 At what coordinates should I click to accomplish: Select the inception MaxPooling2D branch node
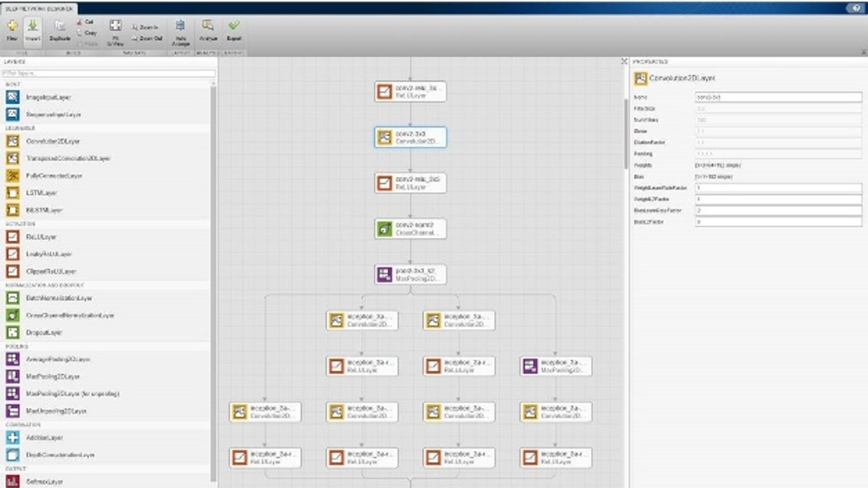(x=556, y=366)
